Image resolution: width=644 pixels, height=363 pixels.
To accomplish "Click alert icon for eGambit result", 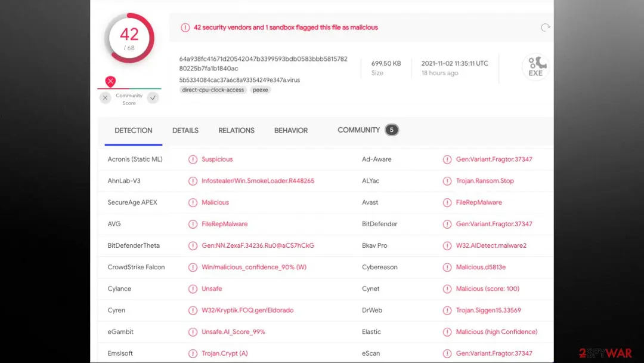I will 193,332.
